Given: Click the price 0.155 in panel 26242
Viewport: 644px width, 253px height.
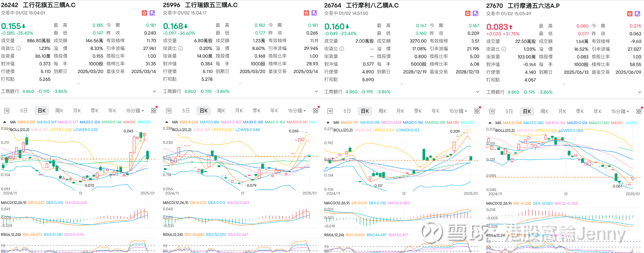Looking at the screenshot, I should click(11, 26).
